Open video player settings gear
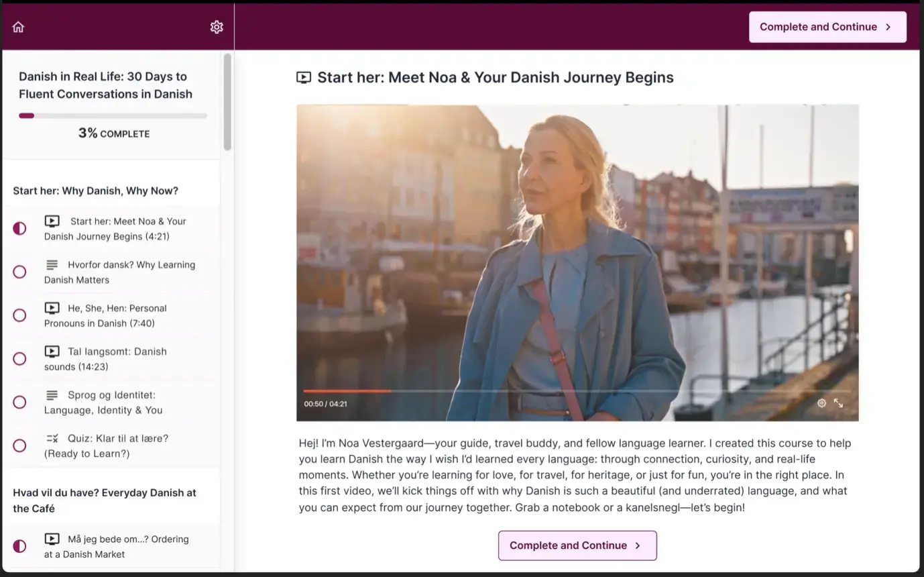 pos(821,403)
